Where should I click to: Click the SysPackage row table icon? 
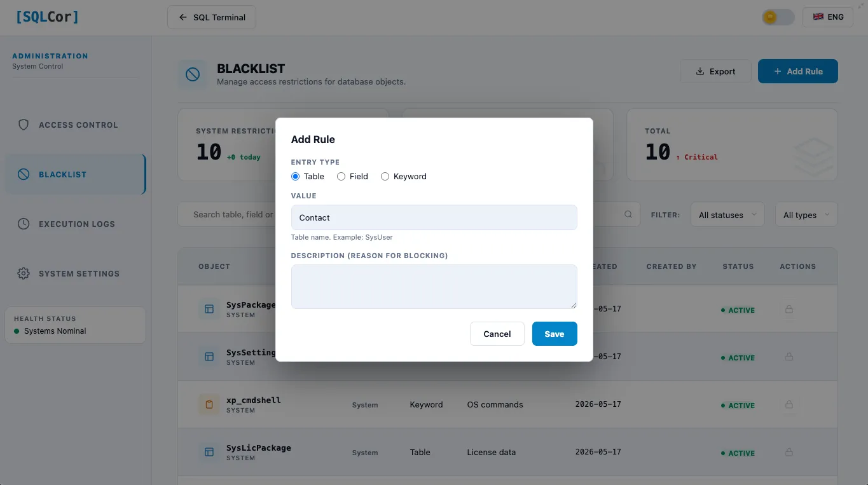click(209, 309)
